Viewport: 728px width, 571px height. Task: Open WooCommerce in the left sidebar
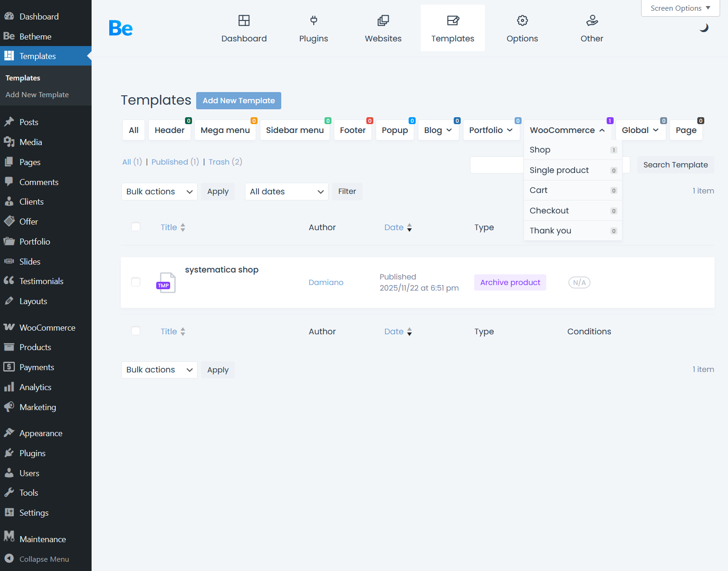[x=47, y=327]
